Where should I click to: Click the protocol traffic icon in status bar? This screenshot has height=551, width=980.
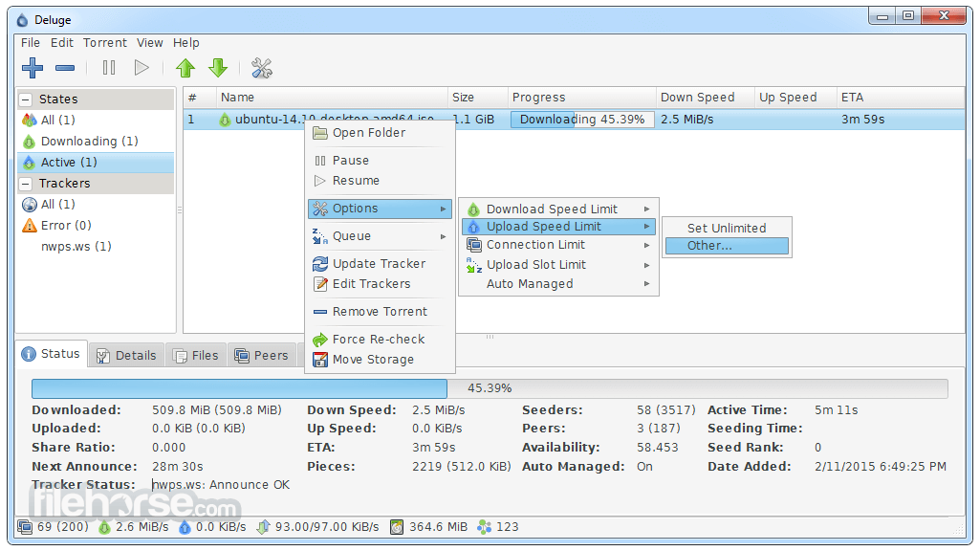(263, 527)
